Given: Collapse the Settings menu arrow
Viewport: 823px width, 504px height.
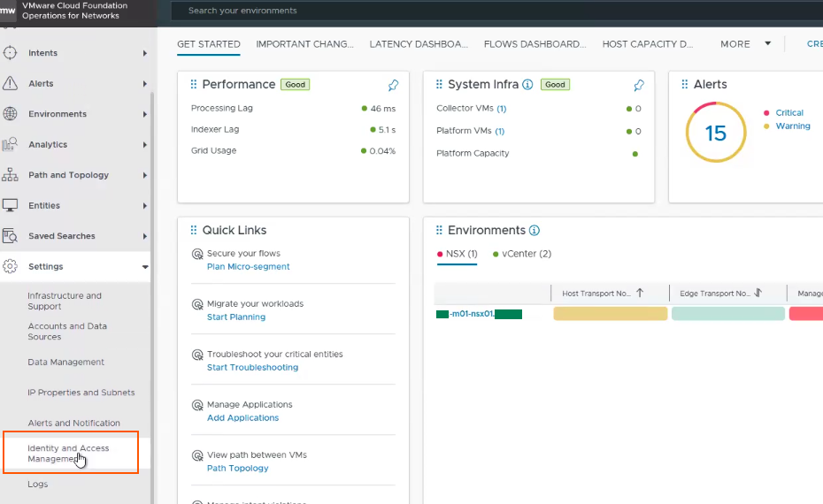Looking at the screenshot, I should pos(145,266).
